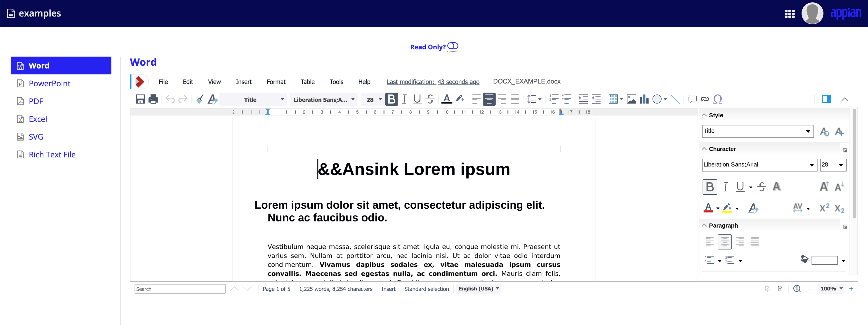Go to the PowerPoint example page
868x325 pixels.
pos(50,84)
